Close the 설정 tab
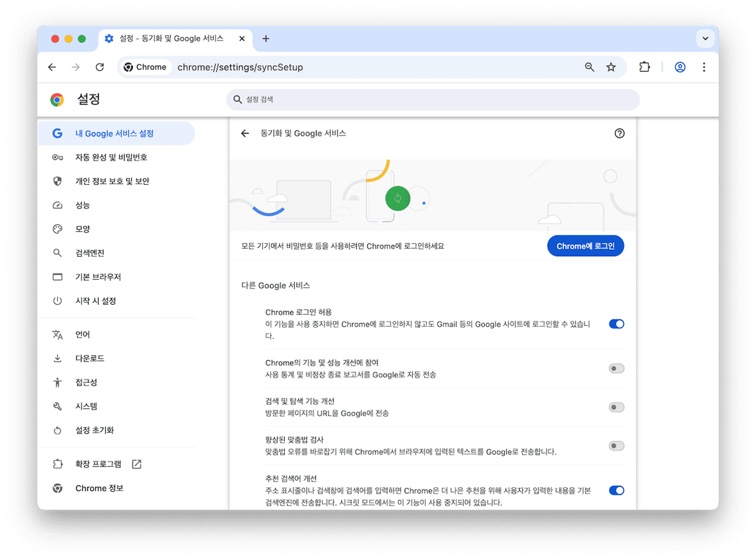Screen dimensions: 756x559 point(241,39)
